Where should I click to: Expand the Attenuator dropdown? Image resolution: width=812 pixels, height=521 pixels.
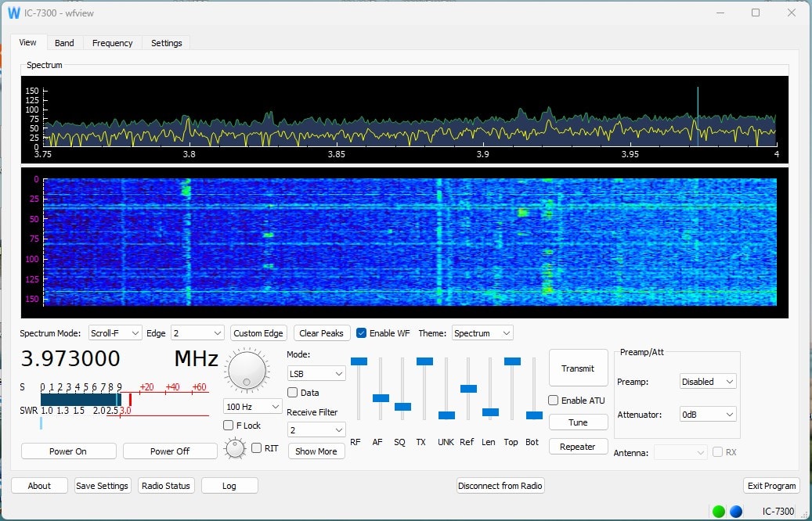tap(707, 415)
